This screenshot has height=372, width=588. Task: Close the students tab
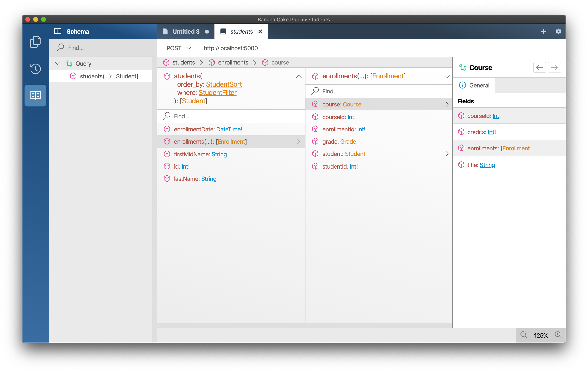pyautogui.click(x=260, y=31)
